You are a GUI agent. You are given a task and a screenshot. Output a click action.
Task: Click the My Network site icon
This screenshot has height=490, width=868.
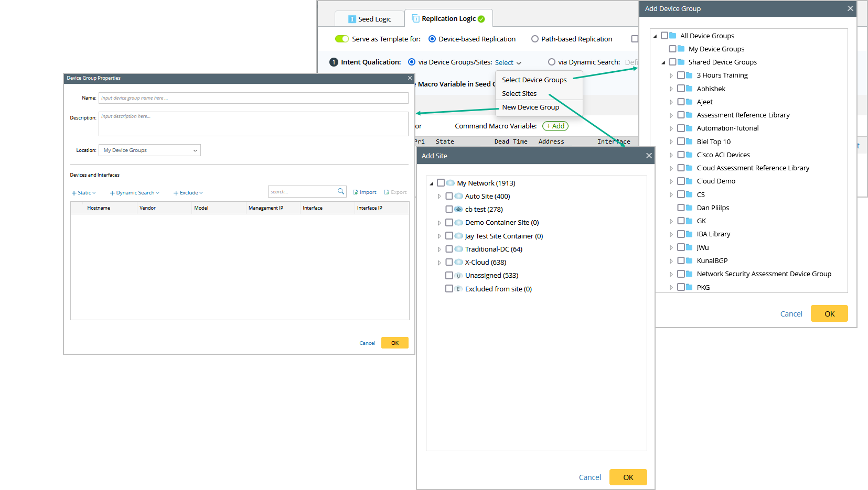click(x=451, y=183)
